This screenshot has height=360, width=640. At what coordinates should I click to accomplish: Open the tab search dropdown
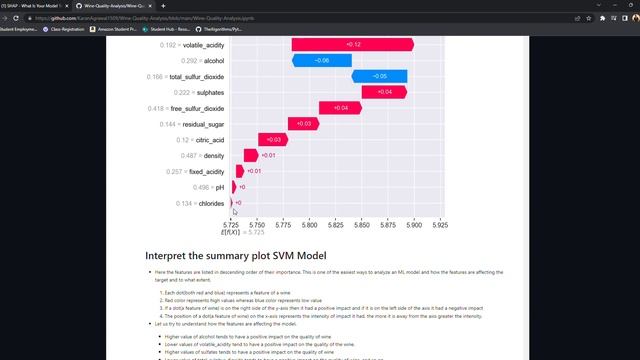[x=598, y=5]
